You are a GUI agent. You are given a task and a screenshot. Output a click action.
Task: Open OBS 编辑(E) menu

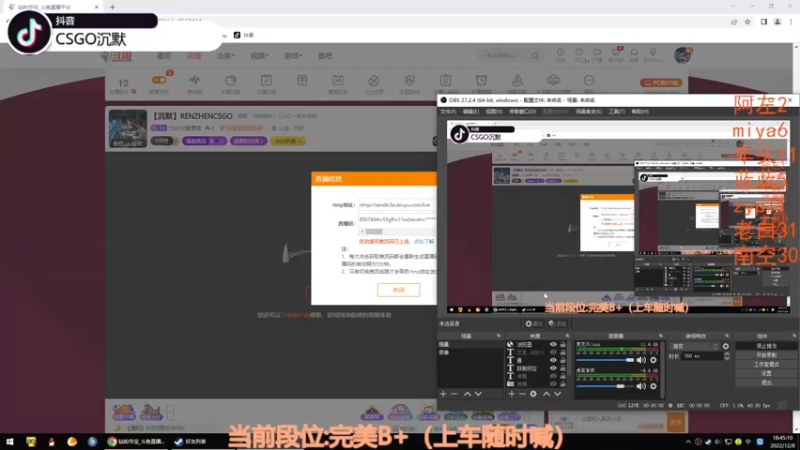[470, 111]
